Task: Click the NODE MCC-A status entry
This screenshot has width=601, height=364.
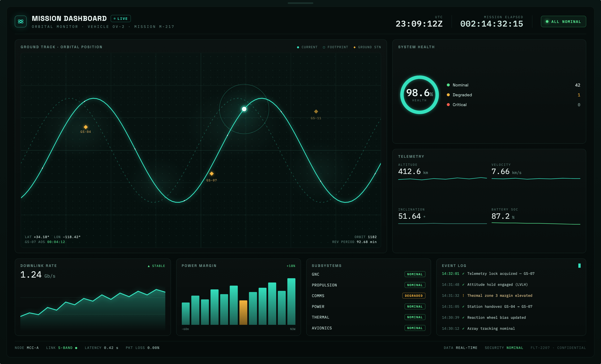Action: click(27, 348)
